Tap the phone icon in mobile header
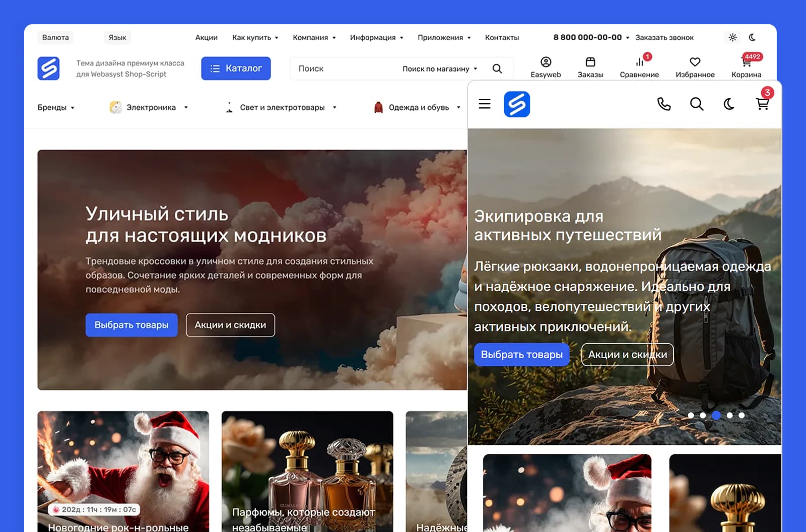 tap(664, 104)
